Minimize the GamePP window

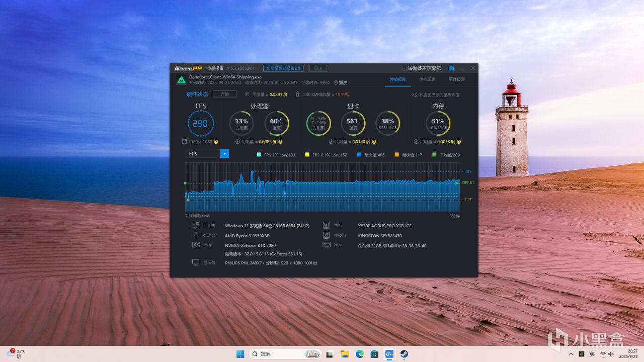[x=462, y=68]
